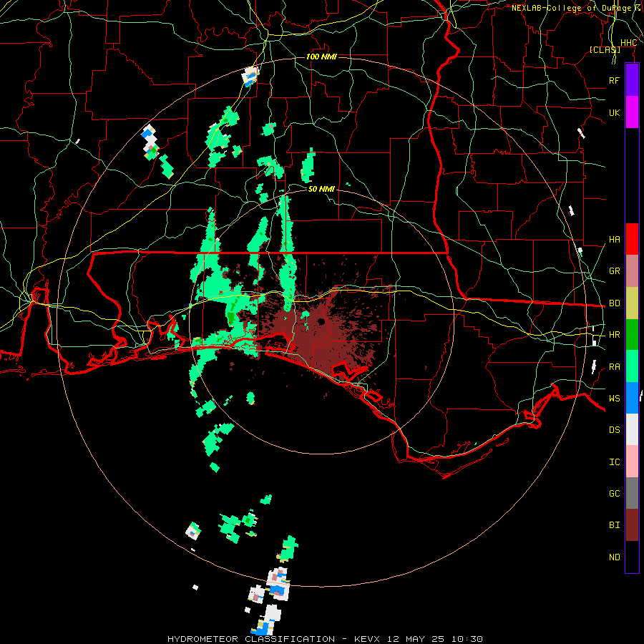Click the 50 NMI range ring label
Screen dimensions: 644x644
[321, 189]
